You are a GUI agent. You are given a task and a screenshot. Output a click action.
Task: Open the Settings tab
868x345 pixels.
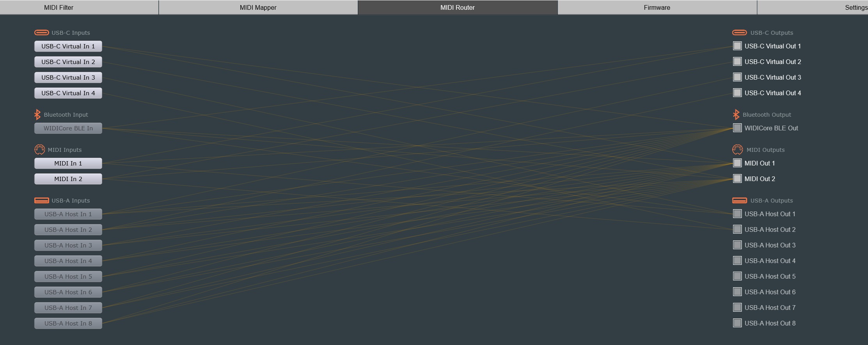[x=856, y=7]
